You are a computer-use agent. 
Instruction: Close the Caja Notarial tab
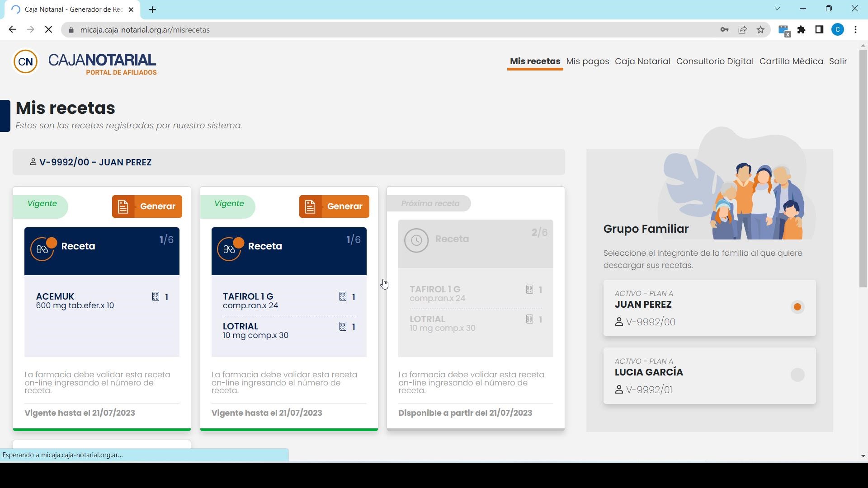coord(131,9)
